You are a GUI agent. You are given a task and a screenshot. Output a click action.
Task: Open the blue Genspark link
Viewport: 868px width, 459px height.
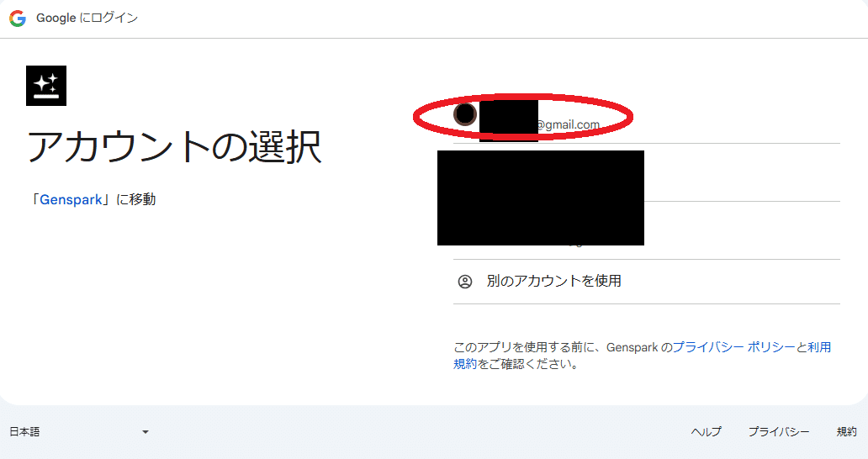[x=71, y=199]
